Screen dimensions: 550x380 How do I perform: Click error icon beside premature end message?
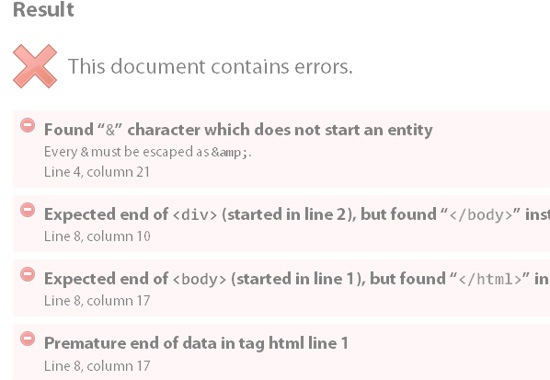click(x=27, y=339)
